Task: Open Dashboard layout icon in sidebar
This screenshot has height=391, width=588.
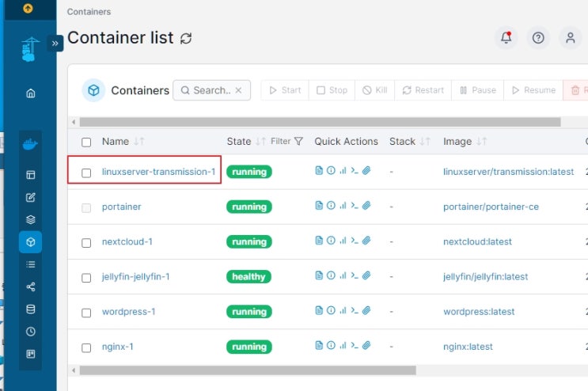Action: (31, 175)
